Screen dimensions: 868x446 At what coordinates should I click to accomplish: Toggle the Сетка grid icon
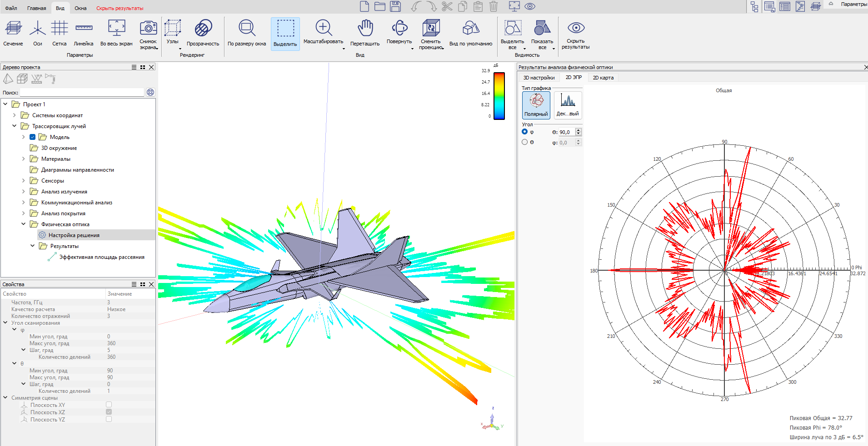point(59,29)
